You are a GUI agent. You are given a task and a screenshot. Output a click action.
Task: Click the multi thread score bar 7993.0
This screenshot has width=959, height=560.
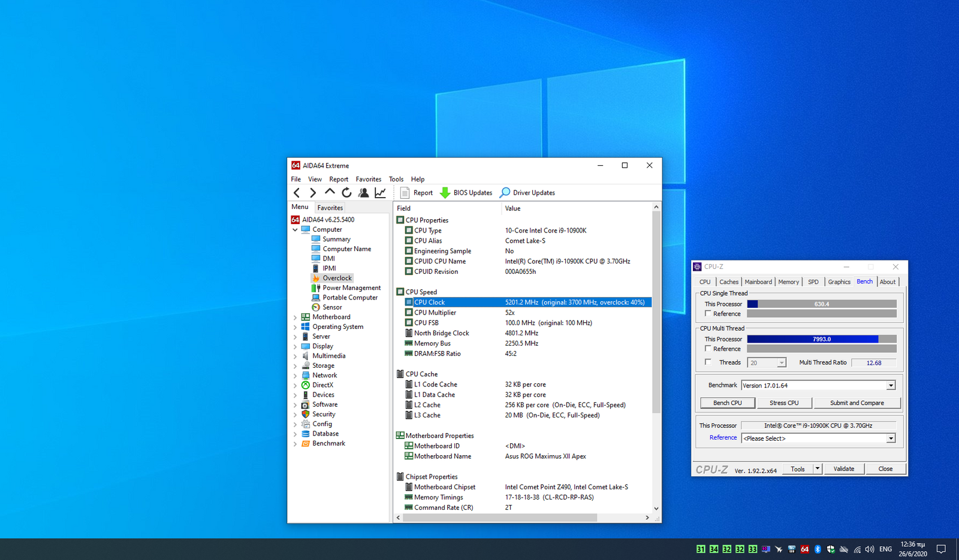click(822, 339)
